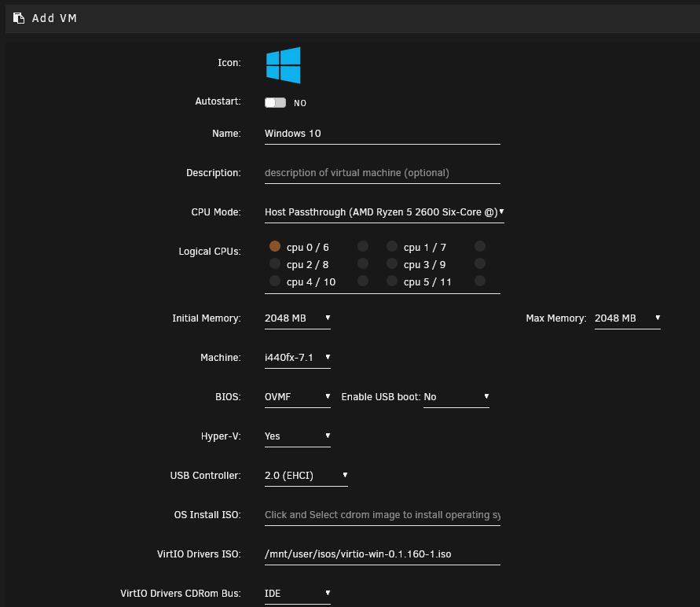Select the USB Controller dropdown
The height and width of the screenshot is (607, 700).
pos(306,476)
